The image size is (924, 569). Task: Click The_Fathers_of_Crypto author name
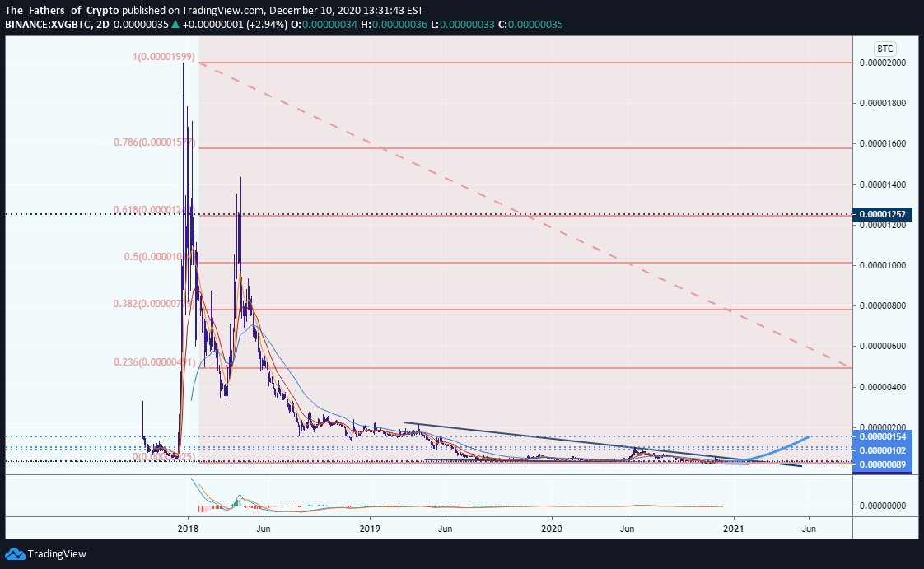tap(62, 11)
